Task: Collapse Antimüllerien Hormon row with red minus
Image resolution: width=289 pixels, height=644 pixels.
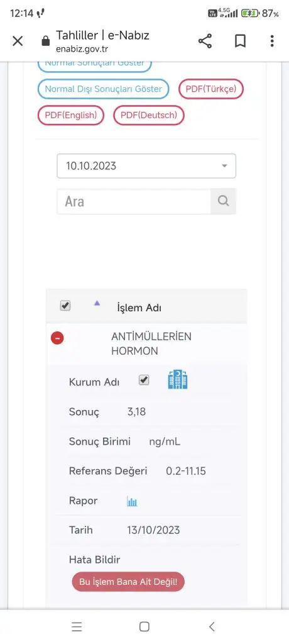Action: point(57,338)
